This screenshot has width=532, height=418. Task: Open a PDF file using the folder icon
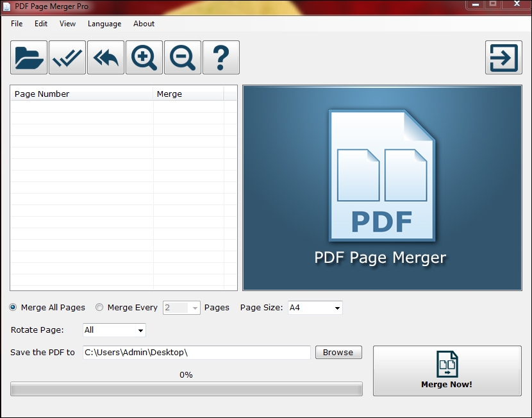pyautogui.click(x=28, y=57)
